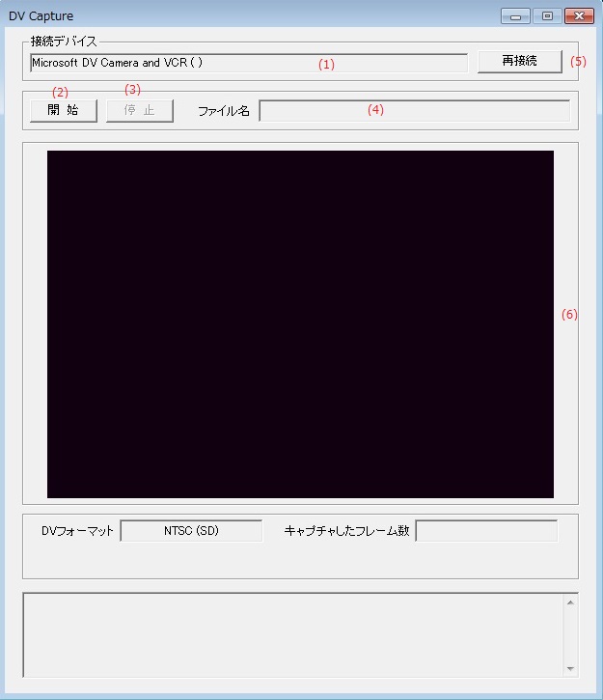Screen dimensions: 603x700
Task: Click the 停止 (Stop) capture button
Action: 139,110
